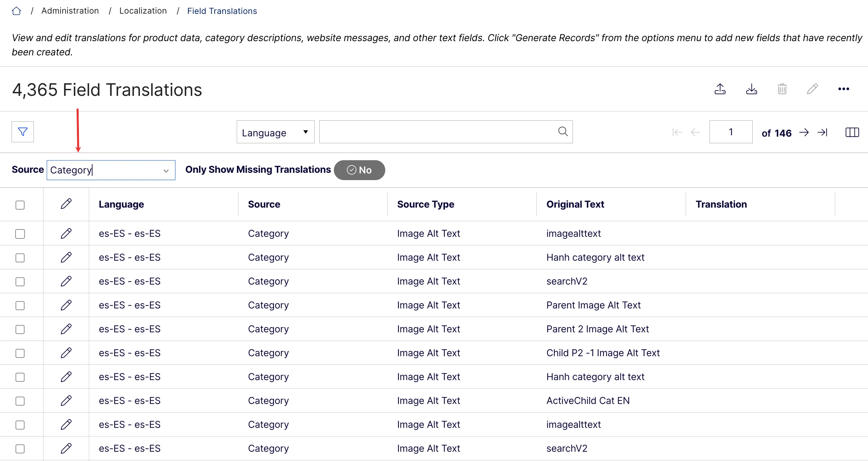Edit the first Hanh category alt text row
The width and height of the screenshot is (868, 461).
tap(66, 257)
